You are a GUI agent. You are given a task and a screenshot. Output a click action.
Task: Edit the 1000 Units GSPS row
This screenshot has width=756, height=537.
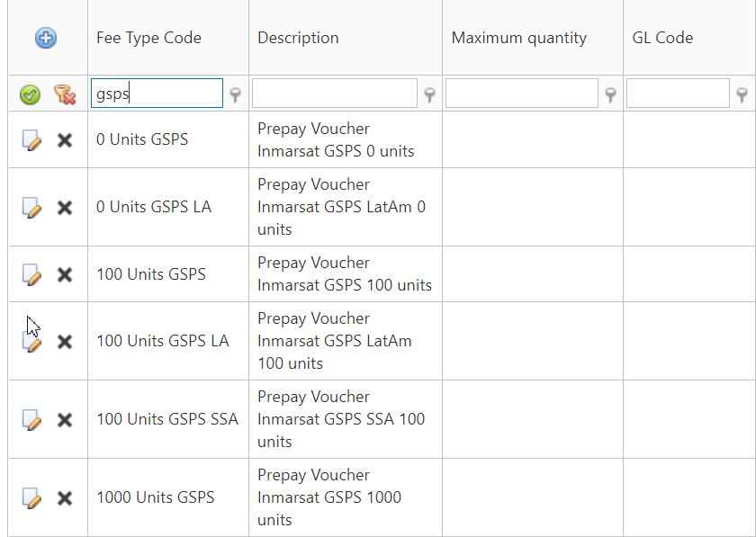click(x=31, y=497)
